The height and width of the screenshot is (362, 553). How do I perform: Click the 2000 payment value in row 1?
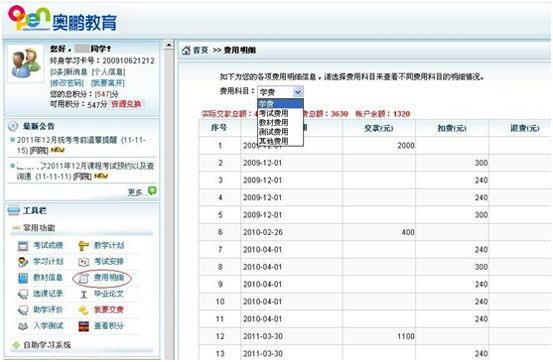[x=406, y=145]
